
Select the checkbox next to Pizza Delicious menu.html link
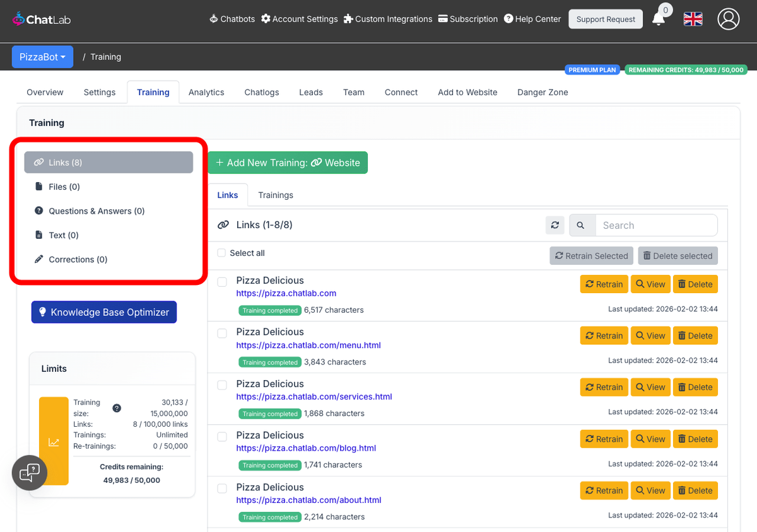coord(221,333)
